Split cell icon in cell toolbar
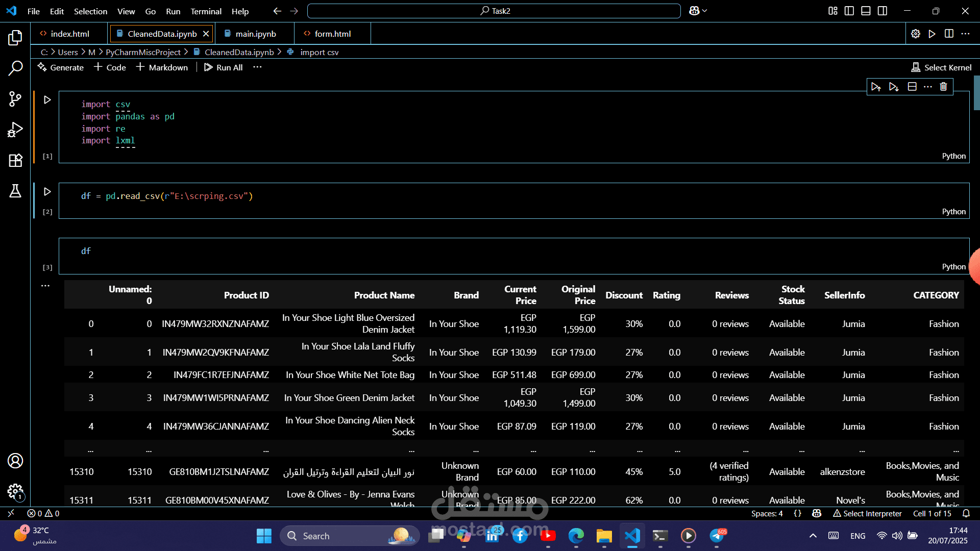The height and width of the screenshot is (551, 980). 912,87
